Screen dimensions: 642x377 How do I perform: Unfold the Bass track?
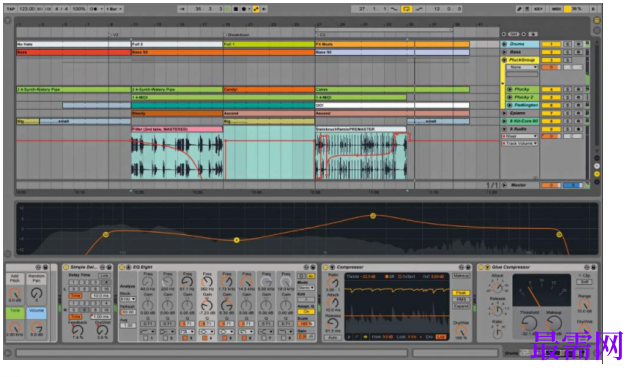[504, 52]
